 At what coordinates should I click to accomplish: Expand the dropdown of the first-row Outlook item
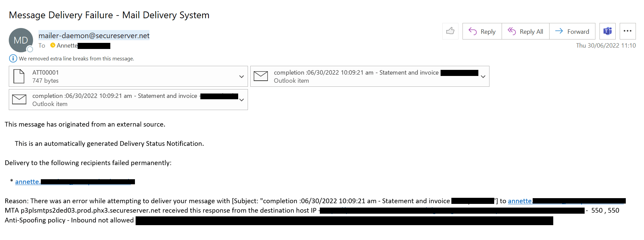tap(483, 77)
